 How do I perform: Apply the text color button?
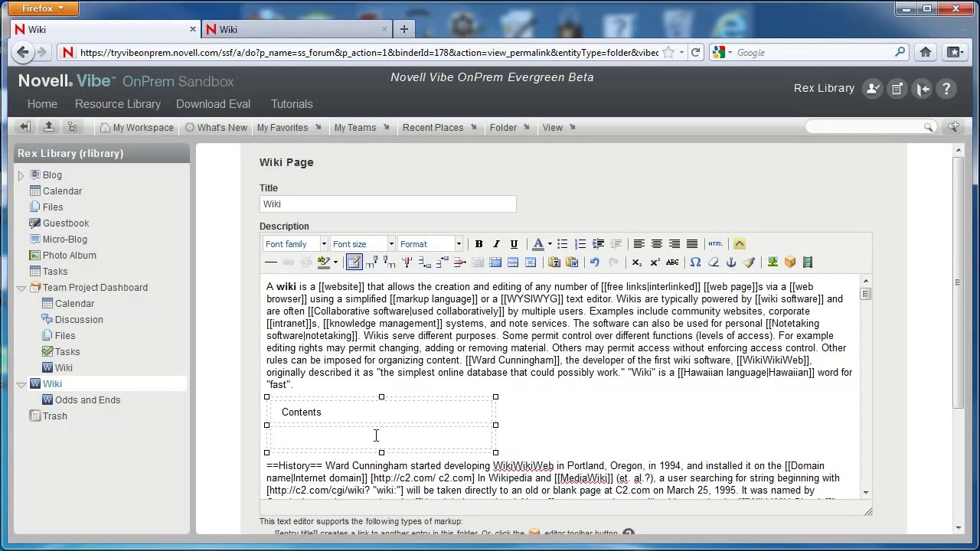(x=537, y=244)
